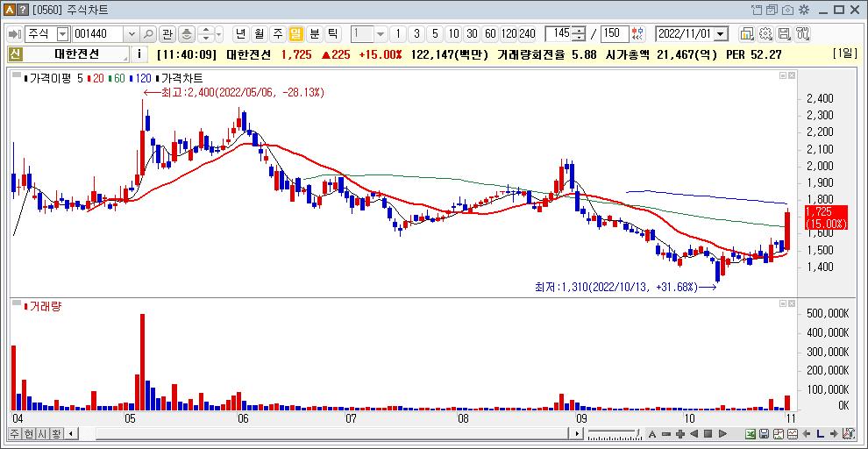Click the chart type icon after date
Image resolution: width=868 pixels, height=449 pixels.
tap(748, 34)
